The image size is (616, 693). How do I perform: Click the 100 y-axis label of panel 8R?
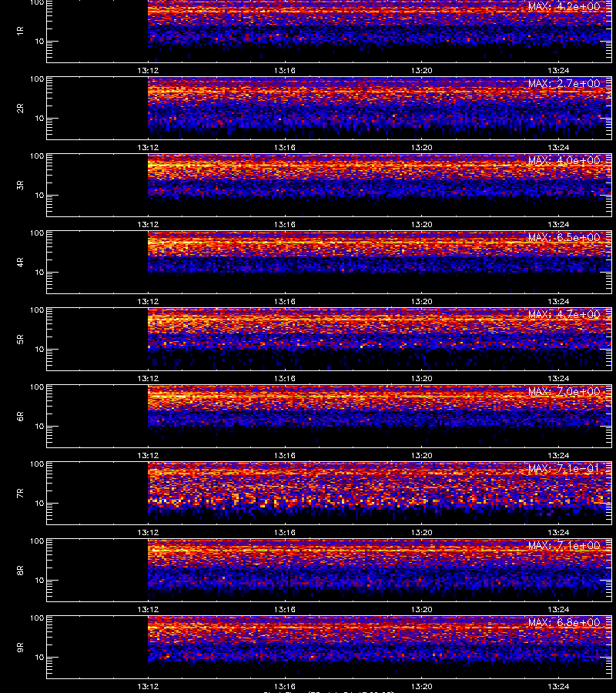point(37,541)
